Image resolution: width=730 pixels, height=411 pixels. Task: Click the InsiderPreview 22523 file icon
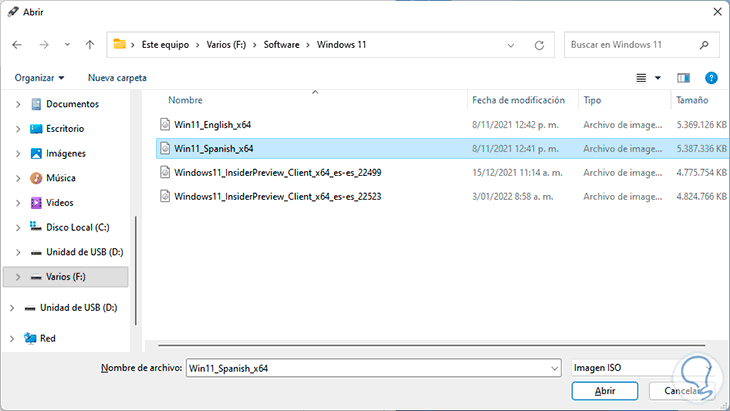[165, 196]
